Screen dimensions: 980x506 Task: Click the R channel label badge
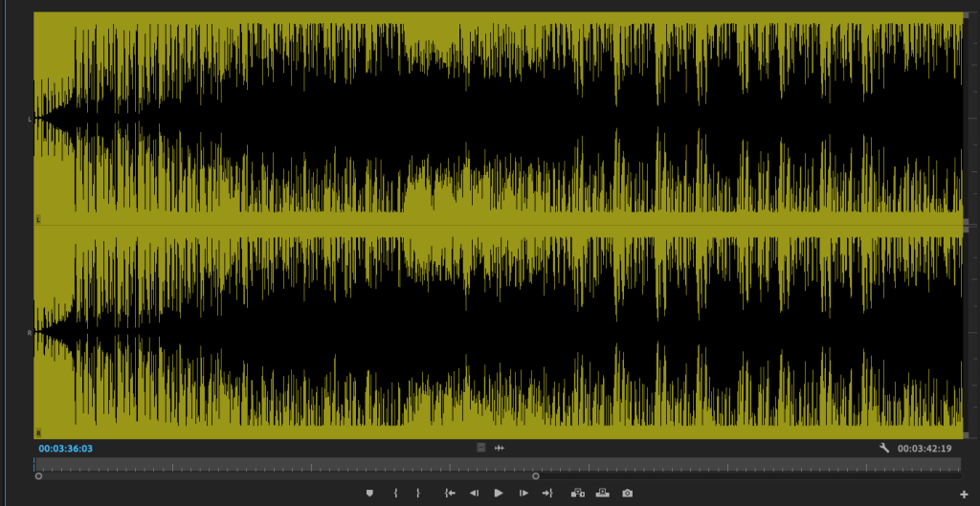pyautogui.click(x=38, y=433)
